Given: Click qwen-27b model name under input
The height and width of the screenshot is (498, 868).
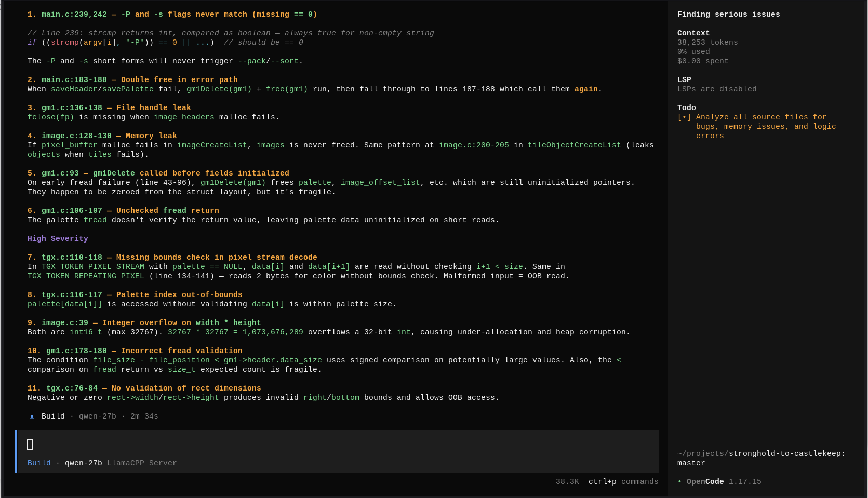Looking at the screenshot, I should pyautogui.click(x=83, y=463).
